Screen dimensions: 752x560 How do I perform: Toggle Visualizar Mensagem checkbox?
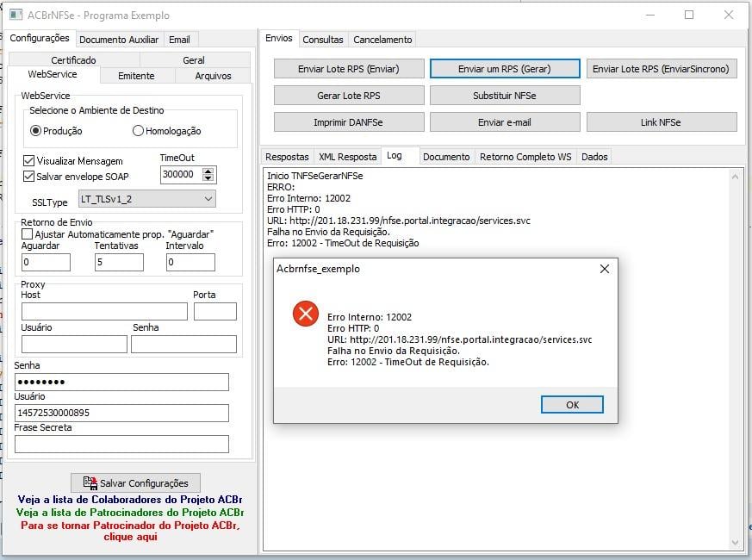[x=28, y=161]
